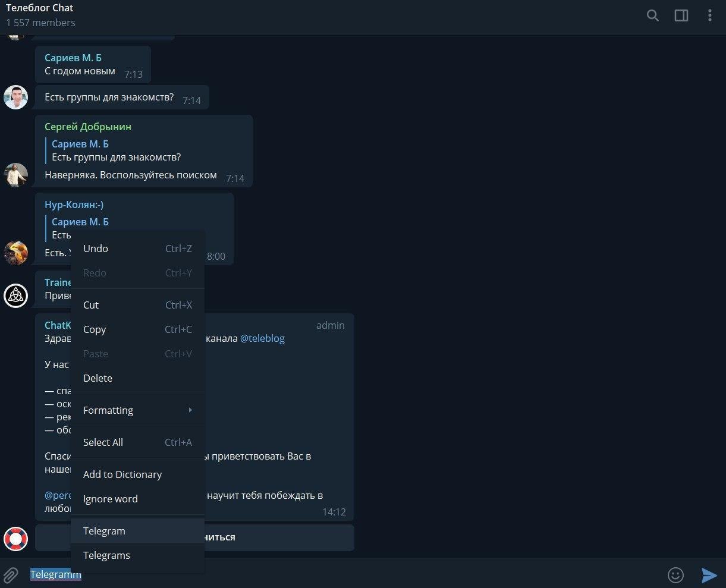Click the 14:12 timestamp
726x588 pixels.
(334, 512)
